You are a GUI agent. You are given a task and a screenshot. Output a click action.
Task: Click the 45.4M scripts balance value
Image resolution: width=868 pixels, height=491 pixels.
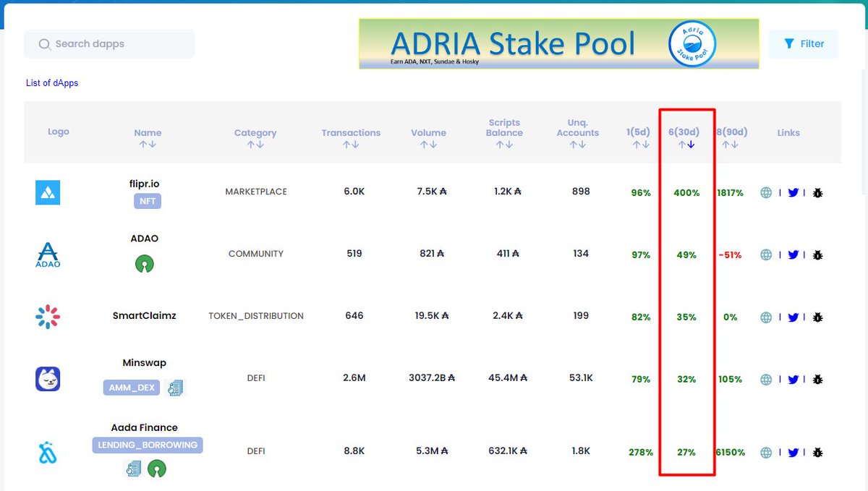(x=507, y=377)
